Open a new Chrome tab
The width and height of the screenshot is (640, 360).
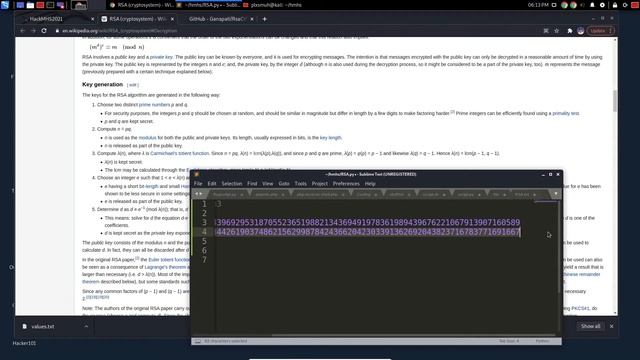click(x=264, y=19)
